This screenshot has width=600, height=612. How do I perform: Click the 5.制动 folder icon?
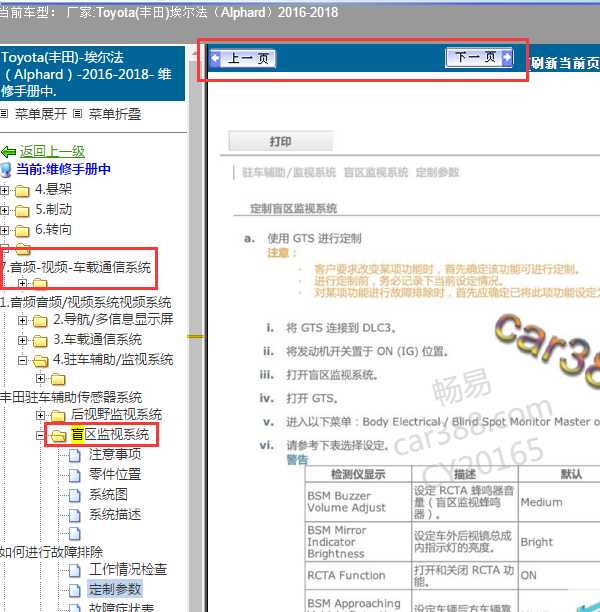pos(22,211)
